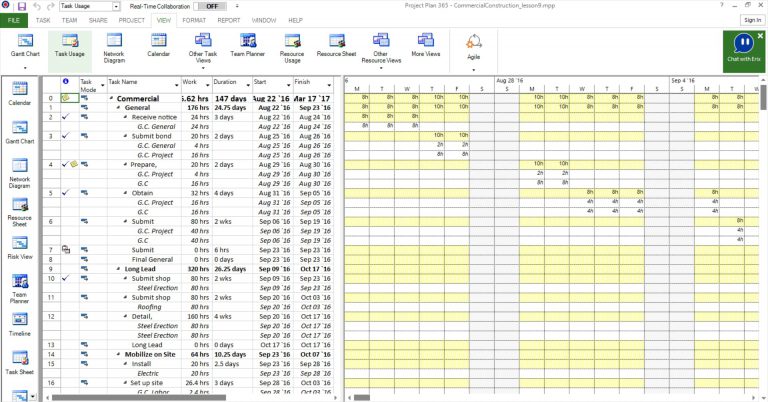
Task: Switch to the PROJECT ribbon tab
Action: [x=132, y=20]
